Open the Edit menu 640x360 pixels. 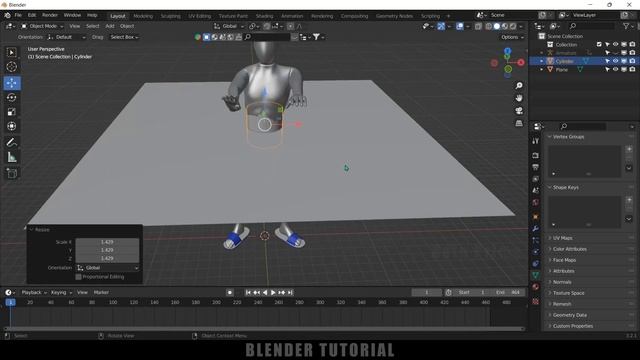coord(32,15)
